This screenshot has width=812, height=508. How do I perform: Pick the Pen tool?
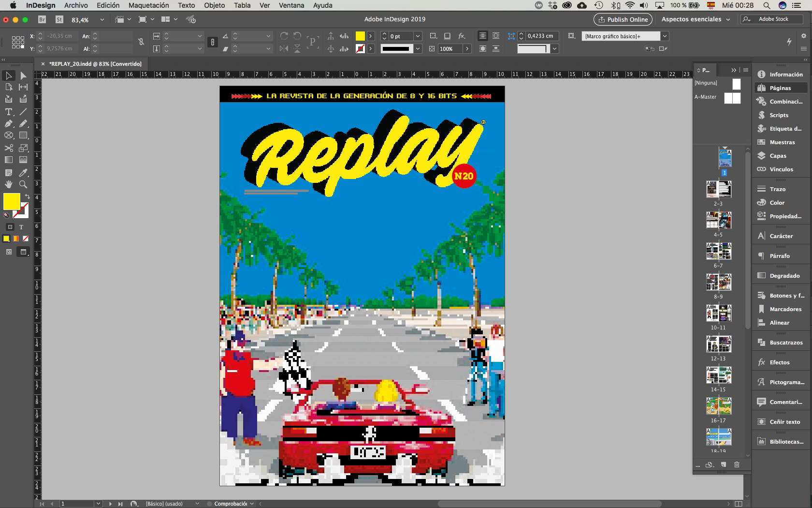click(x=9, y=123)
